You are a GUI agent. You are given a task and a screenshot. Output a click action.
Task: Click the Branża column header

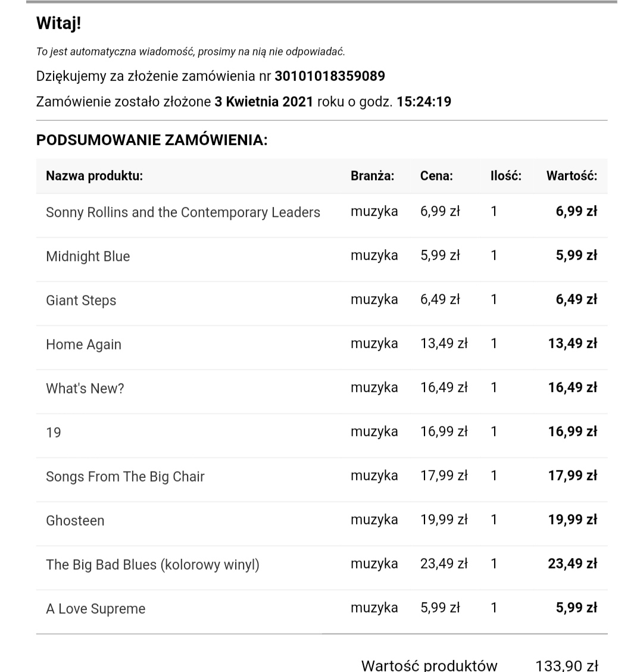pyautogui.click(x=372, y=176)
